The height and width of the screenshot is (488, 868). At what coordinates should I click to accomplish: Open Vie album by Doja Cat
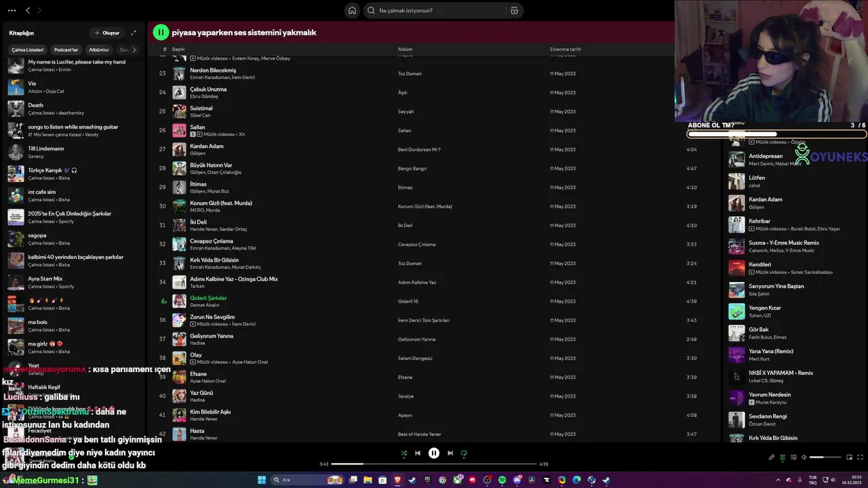point(75,87)
